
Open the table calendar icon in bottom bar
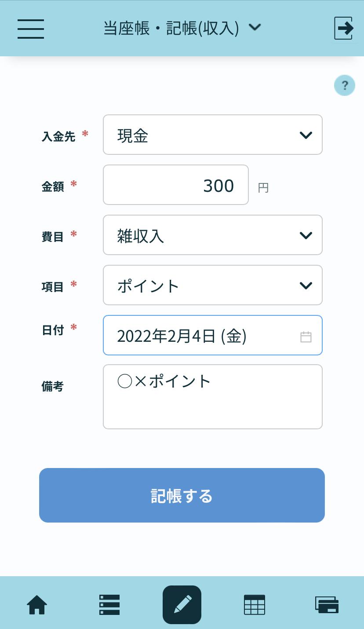point(255,605)
